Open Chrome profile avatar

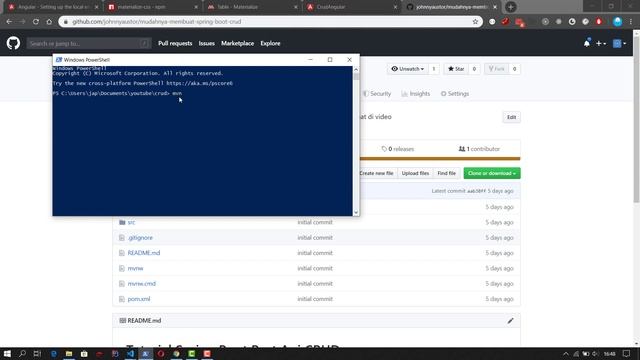point(617,22)
